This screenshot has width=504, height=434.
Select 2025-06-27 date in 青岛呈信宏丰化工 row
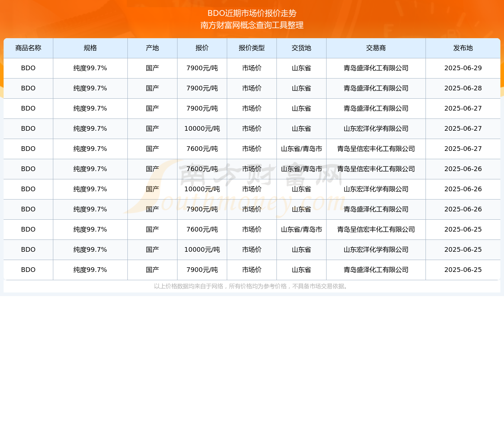463,149
